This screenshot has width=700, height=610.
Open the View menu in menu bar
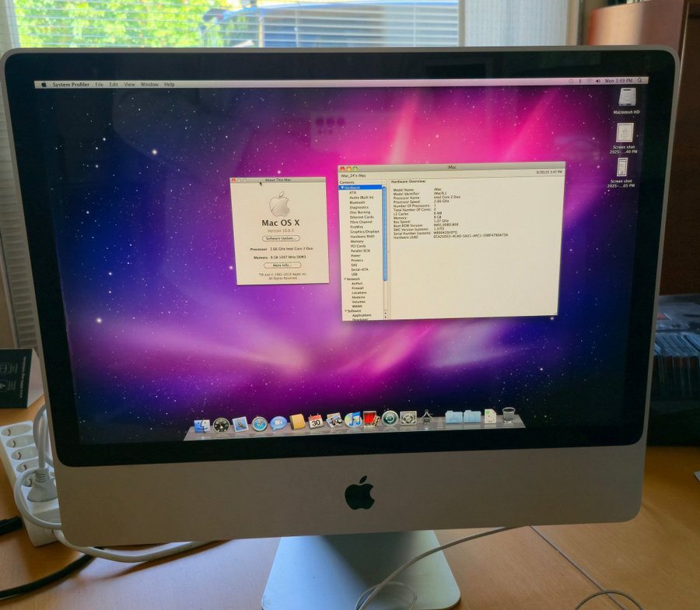pyautogui.click(x=129, y=84)
